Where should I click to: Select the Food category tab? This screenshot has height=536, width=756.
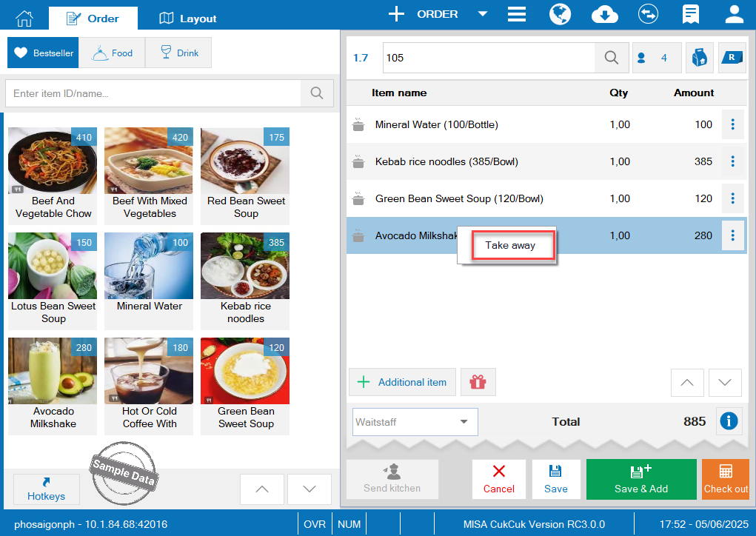(112, 53)
